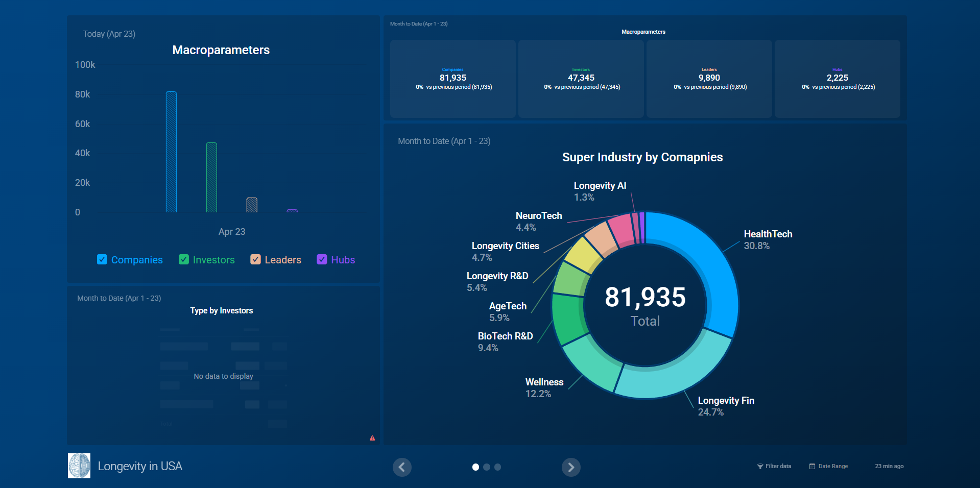Screen dimensions: 980x488
Task: Select the first pagination dot
Action: pos(475,467)
